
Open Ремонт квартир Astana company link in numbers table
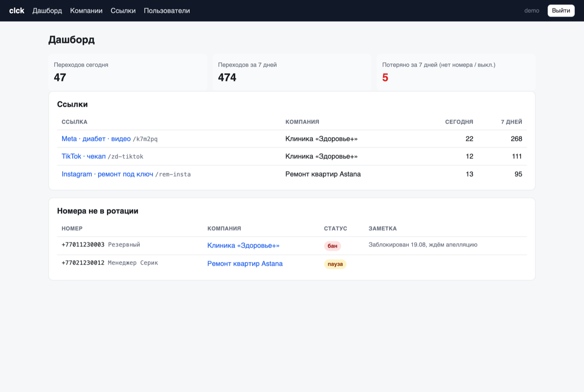point(245,264)
